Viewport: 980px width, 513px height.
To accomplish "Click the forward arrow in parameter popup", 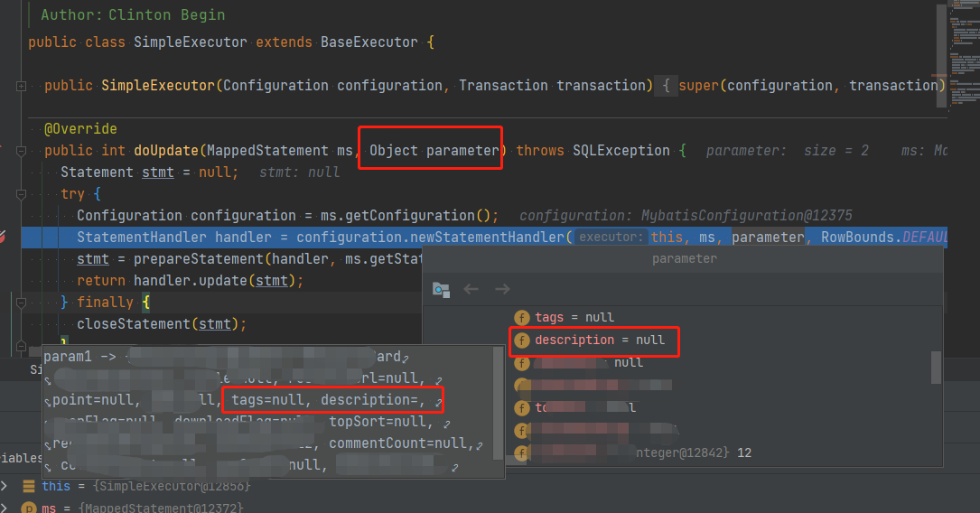I will [502, 289].
